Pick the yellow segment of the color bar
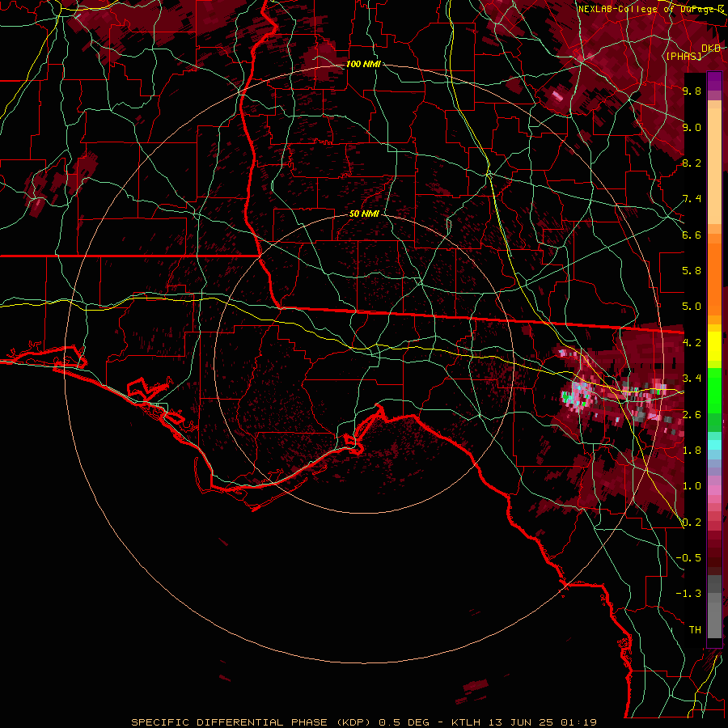The height and width of the screenshot is (728, 728). 714,346
